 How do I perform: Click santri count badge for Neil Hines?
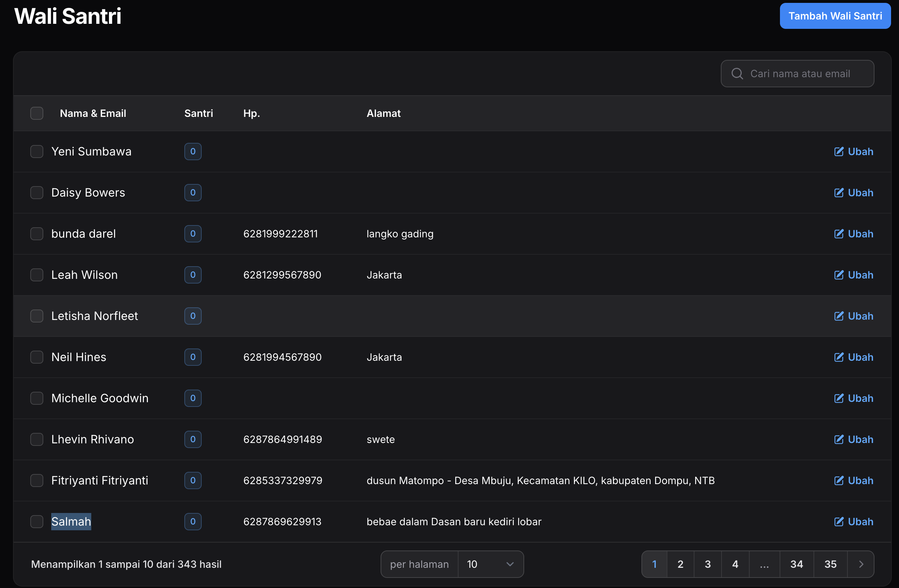click(x=193, y=357)
